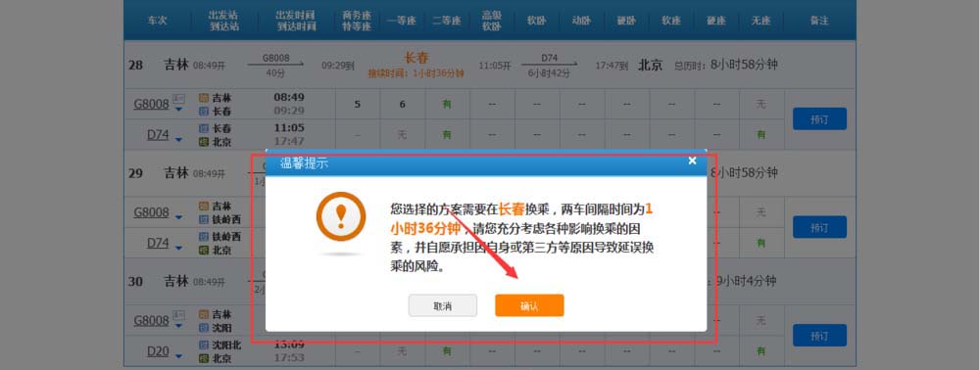Expand stops arrow beside D20
The image size is (980, 370).
pos(178,356)
